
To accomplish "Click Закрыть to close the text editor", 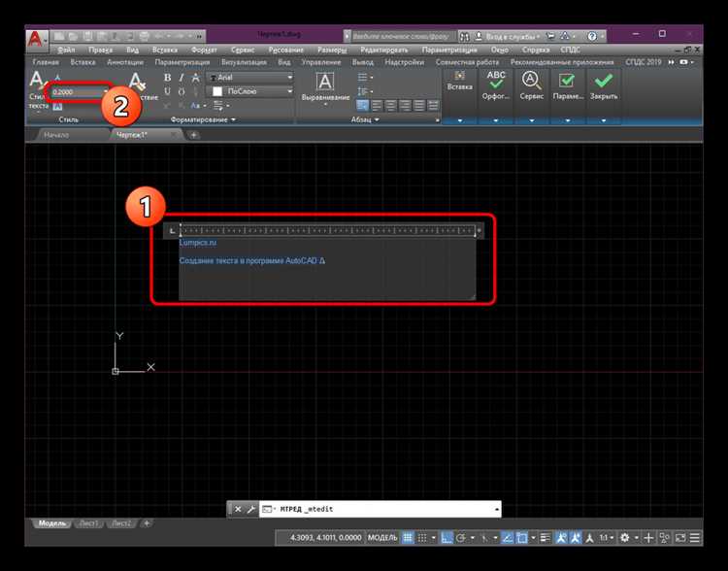I will (x=603, y=85).
